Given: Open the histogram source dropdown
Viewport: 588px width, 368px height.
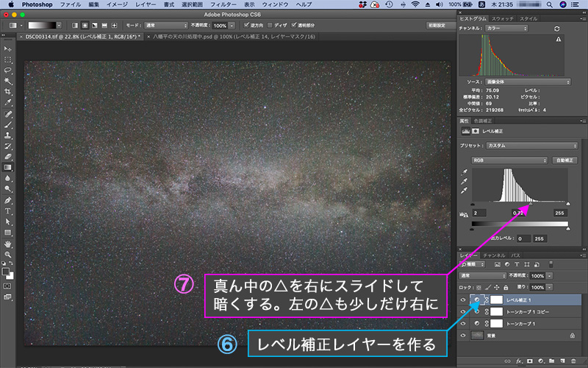Looking at the screenshot, I should coord(528,82).
